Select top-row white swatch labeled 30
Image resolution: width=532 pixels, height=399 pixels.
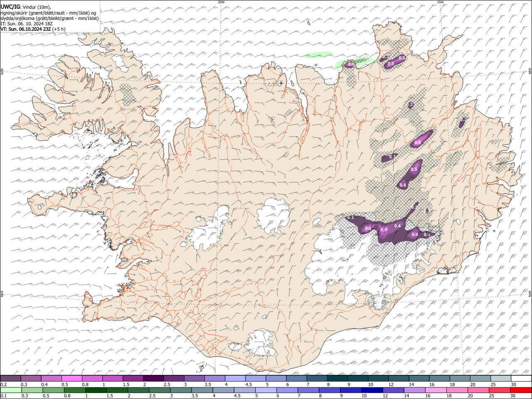pyautogui.click(x=521, y=379)
